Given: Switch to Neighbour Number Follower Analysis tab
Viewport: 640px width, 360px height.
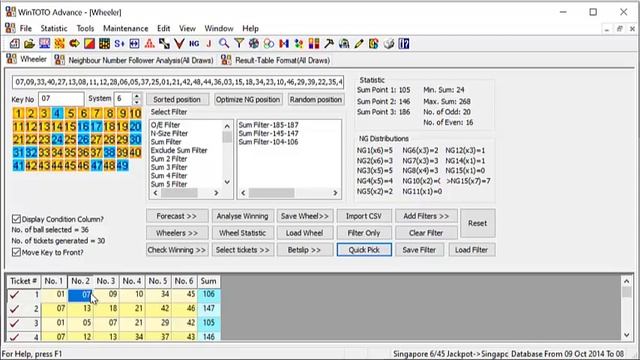Looking at the screenshot, I should tap(135, 60).
